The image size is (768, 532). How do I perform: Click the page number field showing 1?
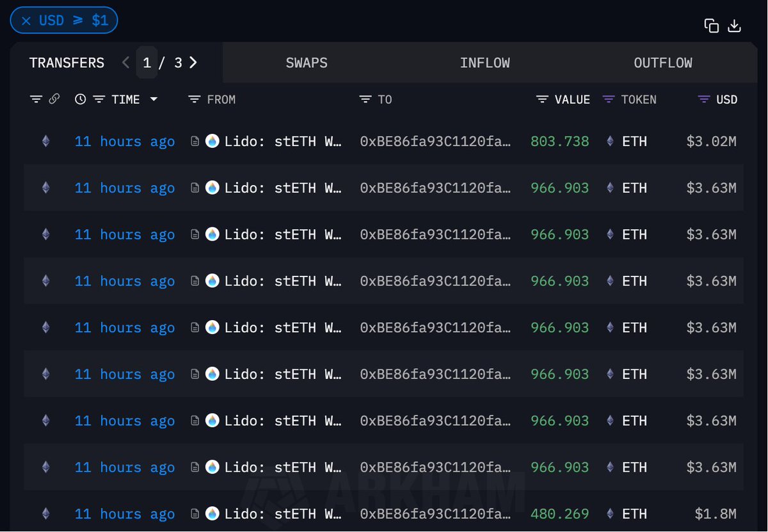click(x=147, y=63)
